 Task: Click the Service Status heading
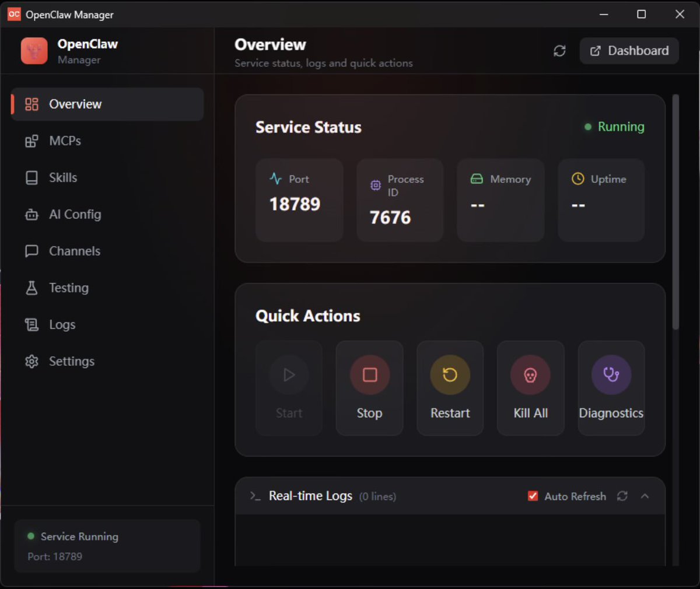click(309, 127)
